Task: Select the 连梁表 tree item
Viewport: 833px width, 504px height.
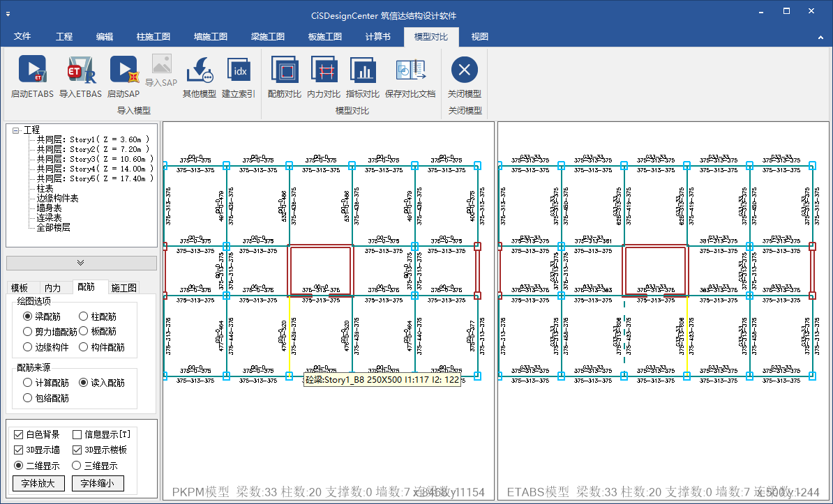Action: click(x=49, y=217)
